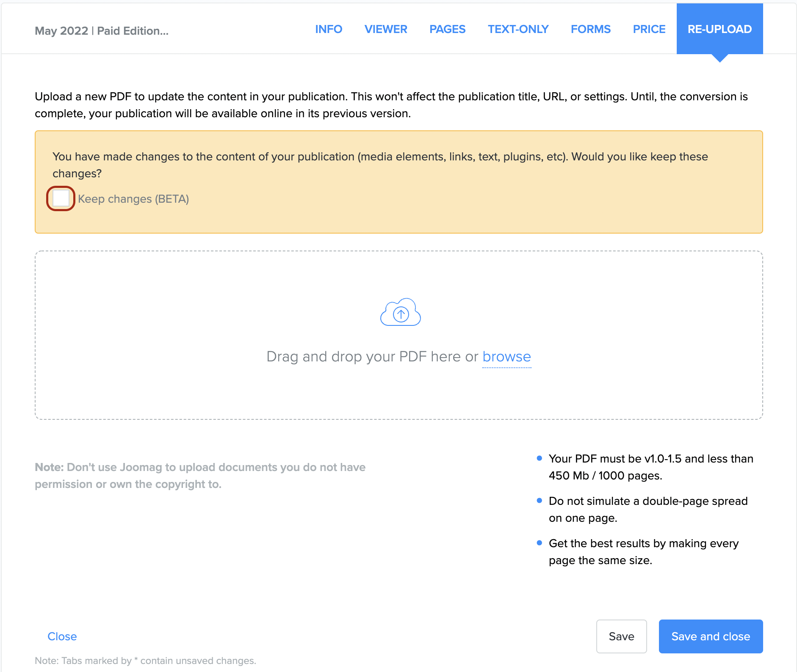
Task: Select the TEXT-ONLY tab
Action: (518, 29)
